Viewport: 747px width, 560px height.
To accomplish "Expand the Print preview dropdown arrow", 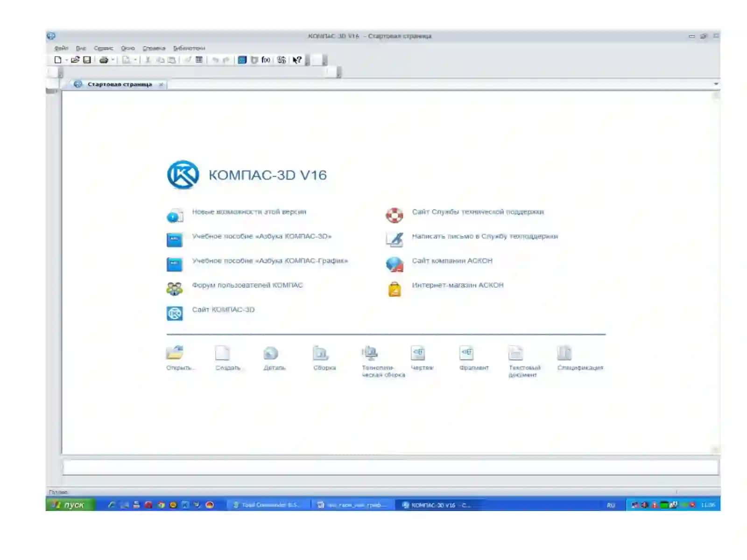I will (135, 60).
